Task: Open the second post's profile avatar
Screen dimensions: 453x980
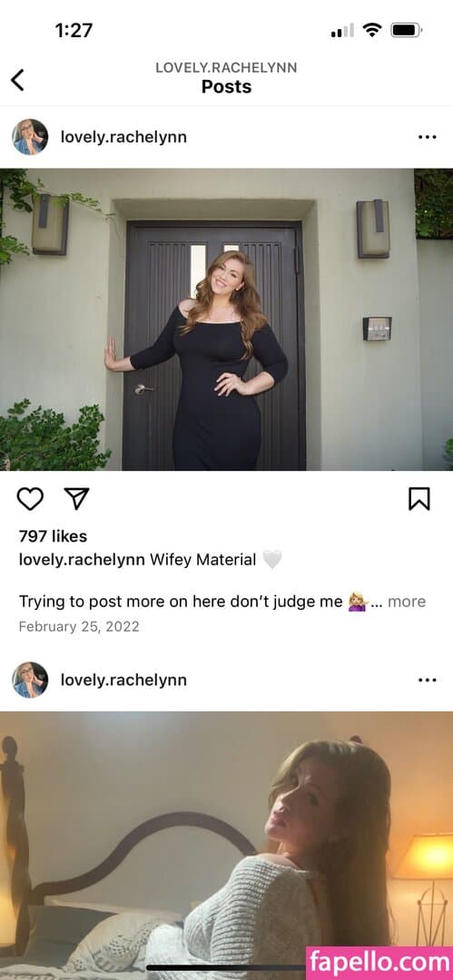Action: (x=30, y=680)
